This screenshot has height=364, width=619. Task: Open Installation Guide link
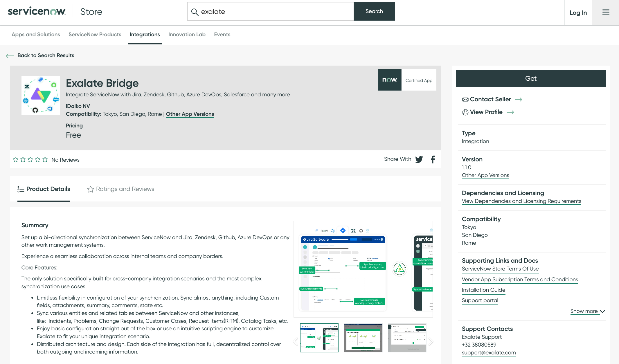point(483,290)
